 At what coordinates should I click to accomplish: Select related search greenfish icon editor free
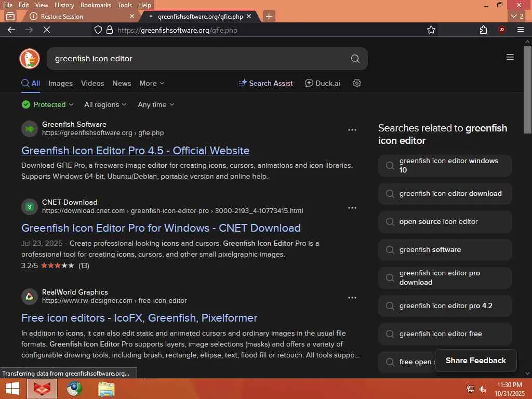click(x=445, y=334)
